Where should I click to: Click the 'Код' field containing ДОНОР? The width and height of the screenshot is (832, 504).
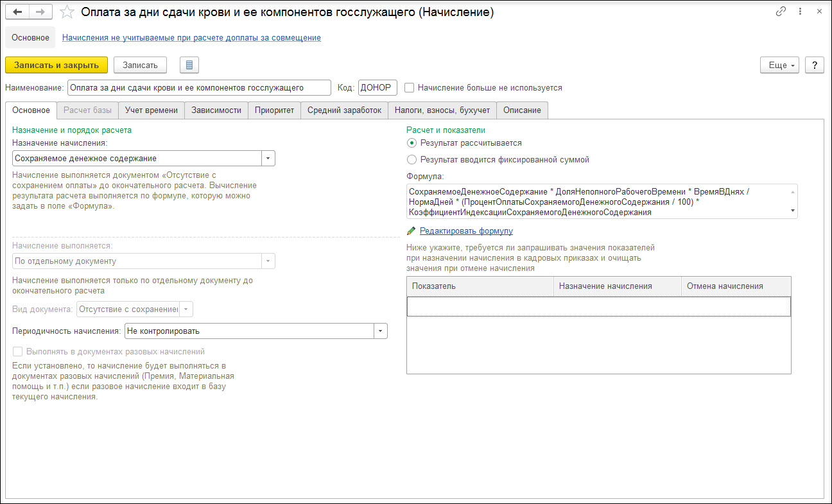click(x=377, y=87)
